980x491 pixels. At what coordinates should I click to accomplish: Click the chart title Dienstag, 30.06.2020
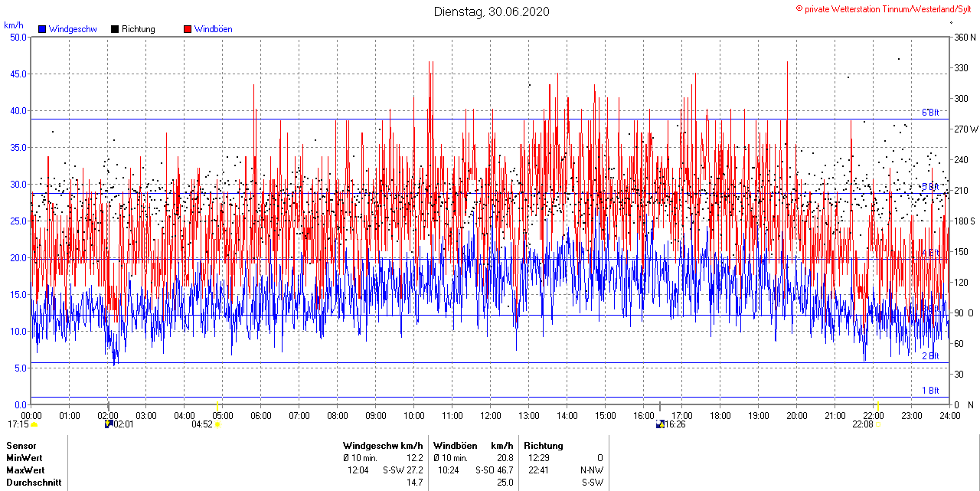pyautogui.click(x=492, y=11)
